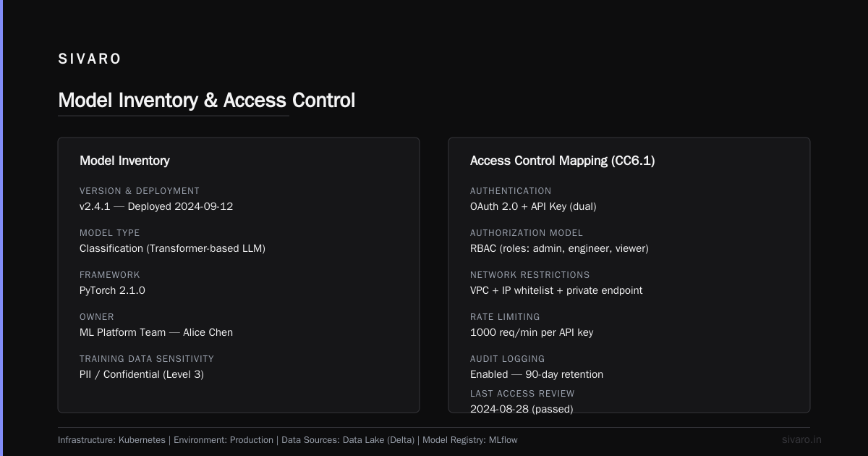
Task: Click Infrastructure: Kubernetes in the footer
Action: (111, 439)
